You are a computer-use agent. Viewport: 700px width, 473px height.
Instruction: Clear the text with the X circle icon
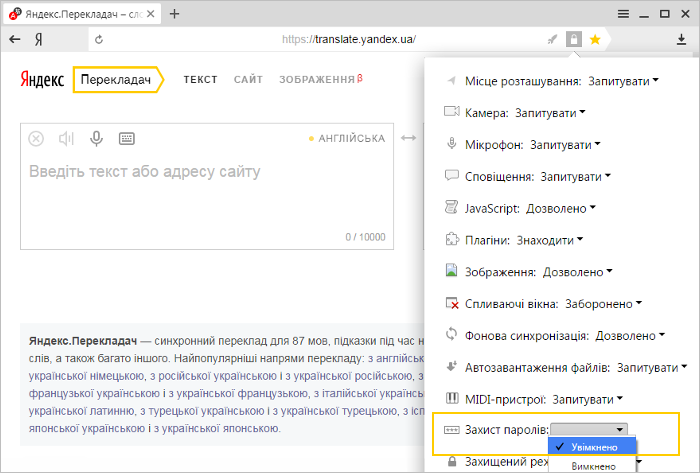click(x=36, y=138)
